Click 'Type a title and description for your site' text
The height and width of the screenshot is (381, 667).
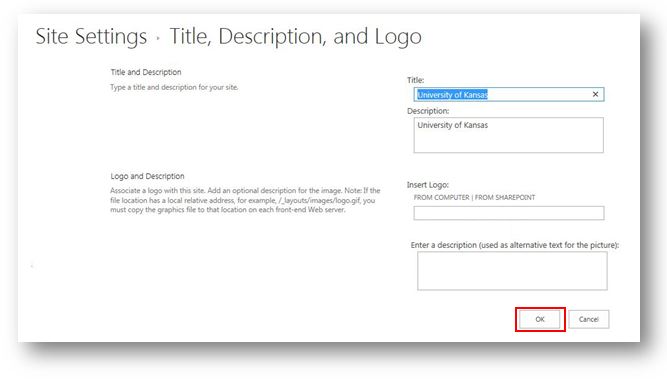click(174, 87)
